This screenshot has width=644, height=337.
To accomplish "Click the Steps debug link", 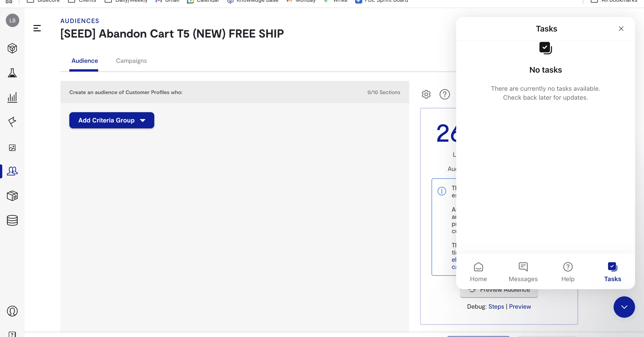I will coord(496,307).
